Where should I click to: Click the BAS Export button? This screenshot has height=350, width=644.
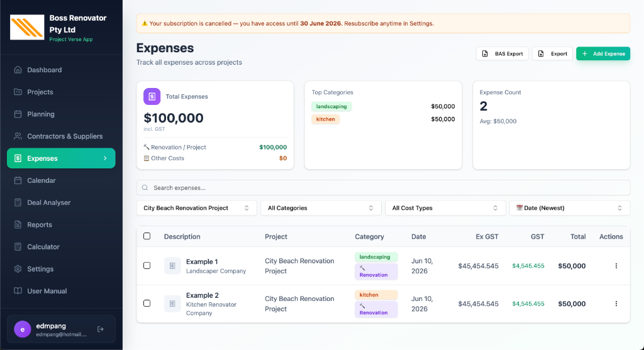(x=502, y=54)
